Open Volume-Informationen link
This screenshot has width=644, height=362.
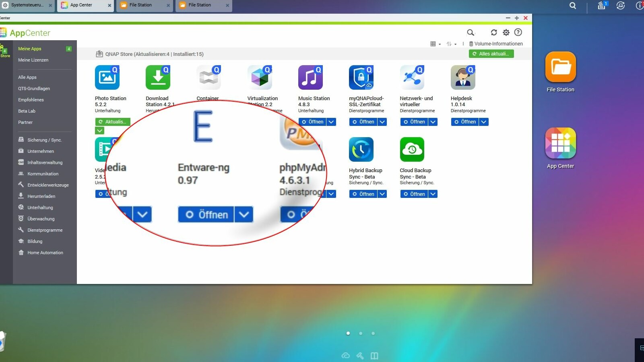tap(496, 44)
